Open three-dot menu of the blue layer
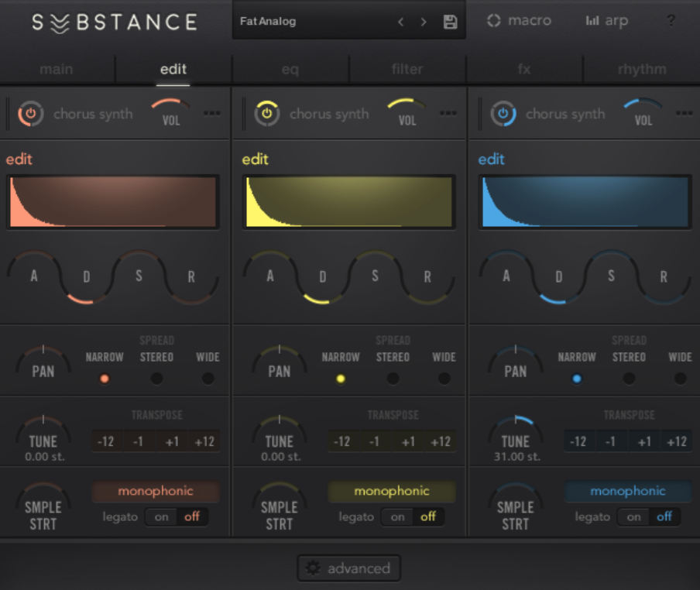 point(684,113)
